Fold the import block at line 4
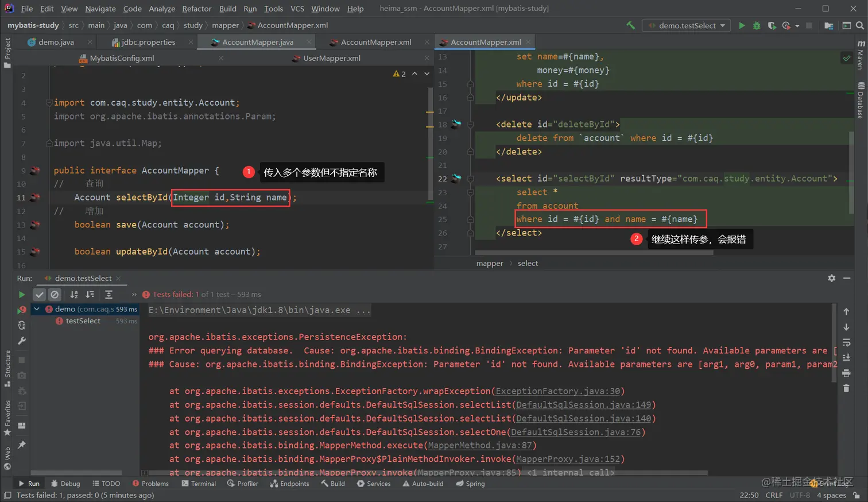Screen dimensions: 868x502 (x=49, y=103)
